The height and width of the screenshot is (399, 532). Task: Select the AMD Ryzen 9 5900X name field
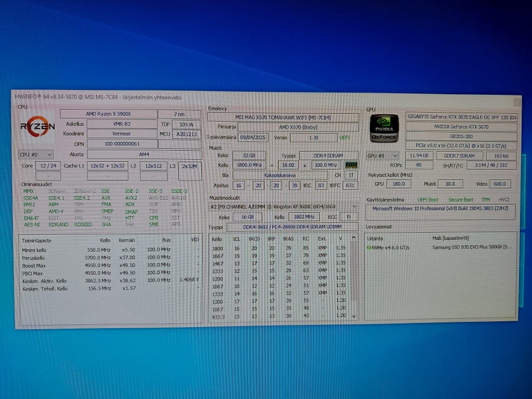coord(108,114)
